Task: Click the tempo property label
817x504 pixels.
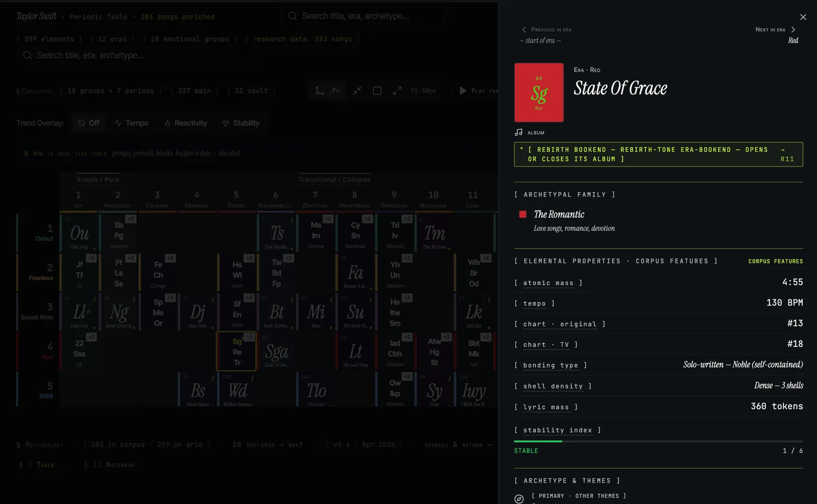Action: coord(535,304)
